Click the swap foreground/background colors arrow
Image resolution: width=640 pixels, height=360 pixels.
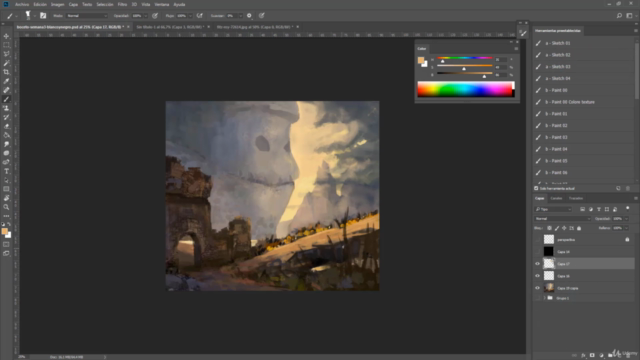coord(9,224)
